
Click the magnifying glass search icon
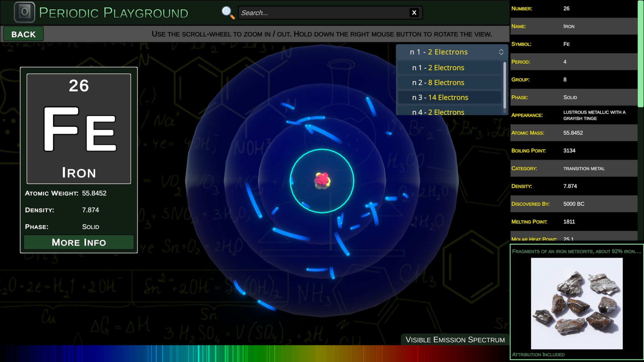(x=228, y=13)
